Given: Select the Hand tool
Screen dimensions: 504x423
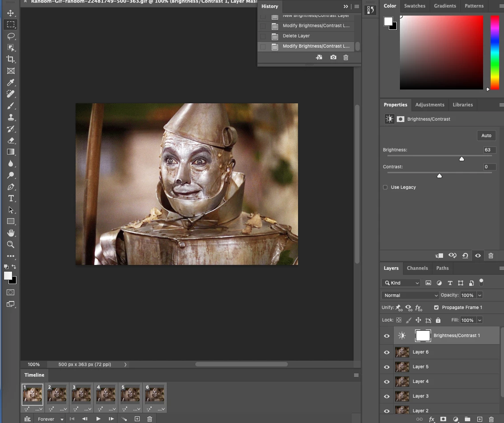Looking at the screenshot, I should point(11,233).
